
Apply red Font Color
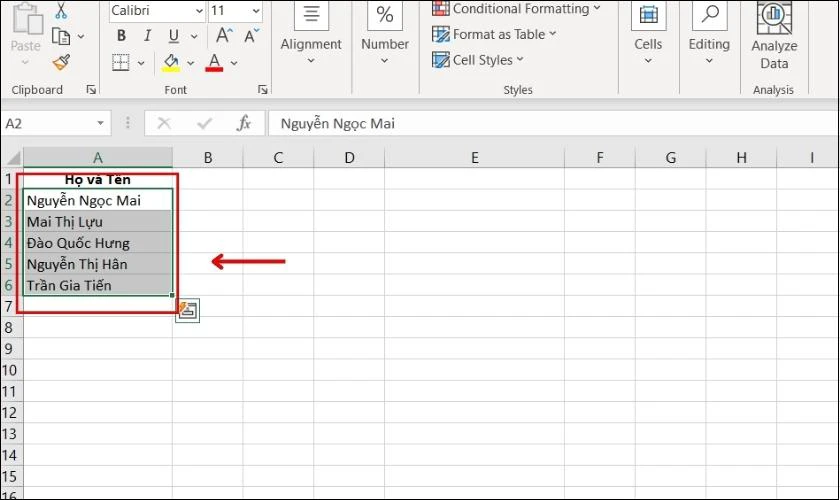click(x=214, y=63)
